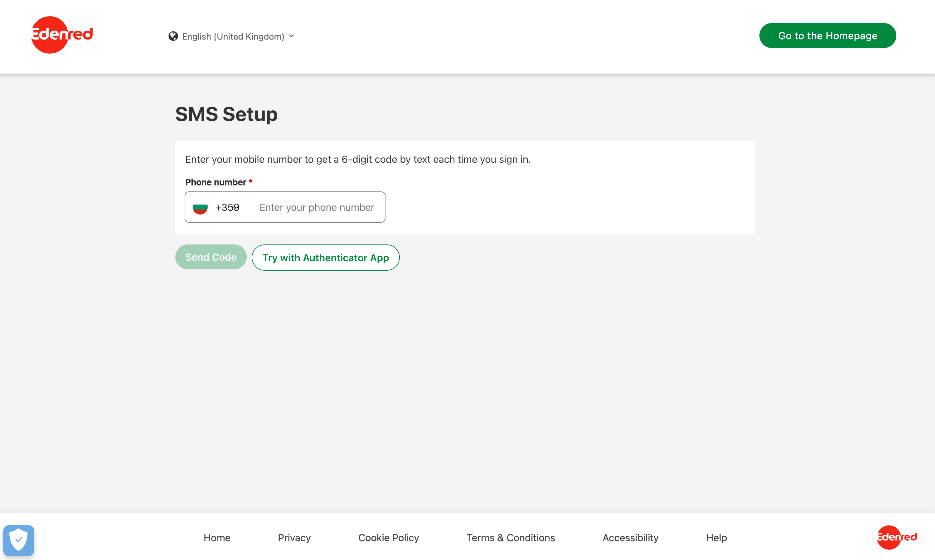Click the Edenred logo in the footer

tap(897, 537)
